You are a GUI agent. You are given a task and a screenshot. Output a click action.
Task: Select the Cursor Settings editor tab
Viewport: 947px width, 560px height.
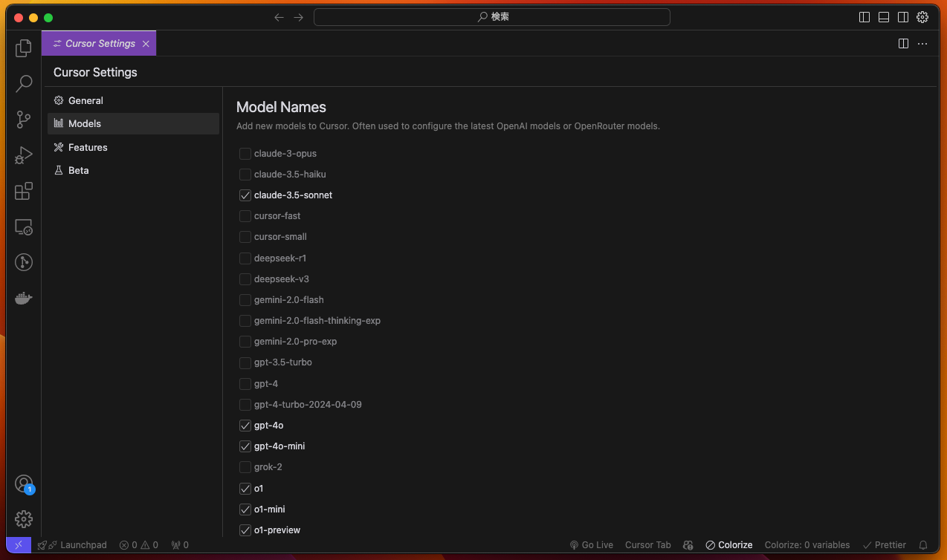(x=99, y=44)
